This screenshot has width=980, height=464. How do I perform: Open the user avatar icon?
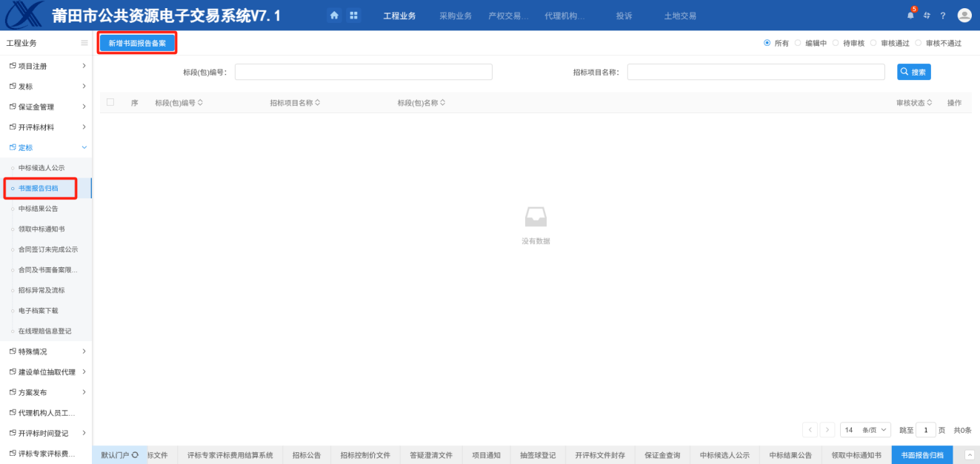pos(964,16)
